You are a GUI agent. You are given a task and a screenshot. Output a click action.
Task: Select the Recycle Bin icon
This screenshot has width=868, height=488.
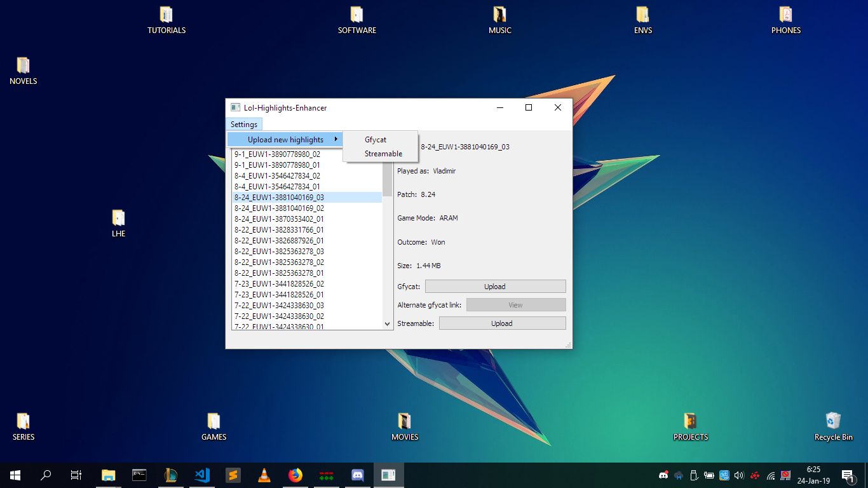(x=833, y=426)
